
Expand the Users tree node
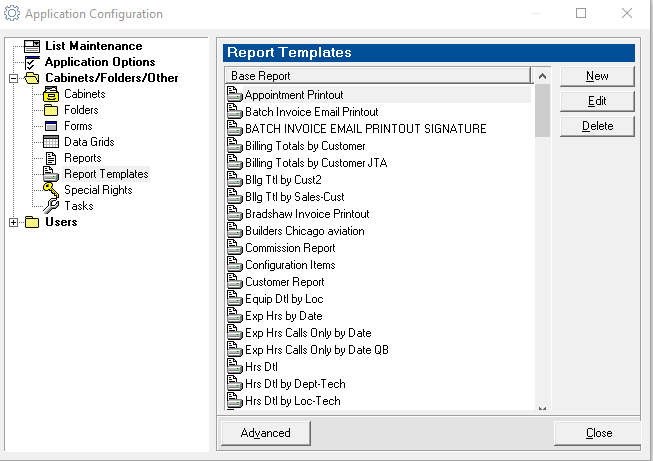coord(13,222)
